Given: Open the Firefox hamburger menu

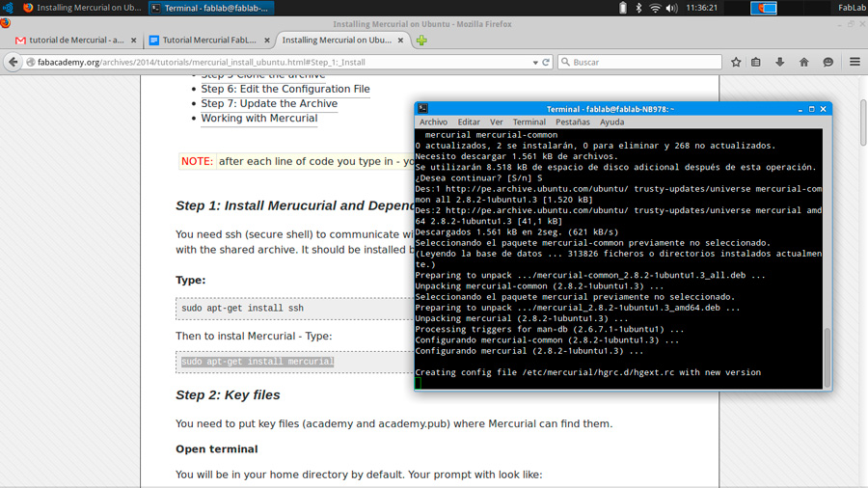Looking at the screenshot, I should pyautogui.click(x=854, y=62).
